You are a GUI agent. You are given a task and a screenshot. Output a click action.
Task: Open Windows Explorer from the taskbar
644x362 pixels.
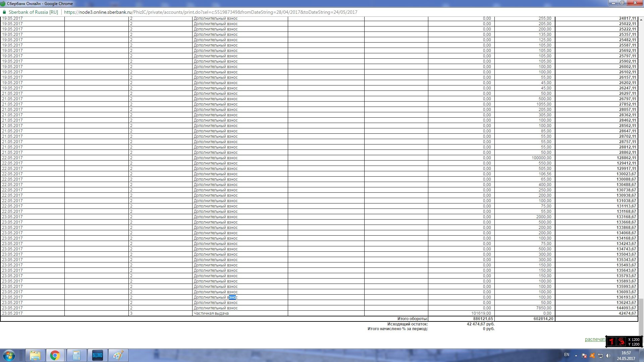tap(35, 355)
